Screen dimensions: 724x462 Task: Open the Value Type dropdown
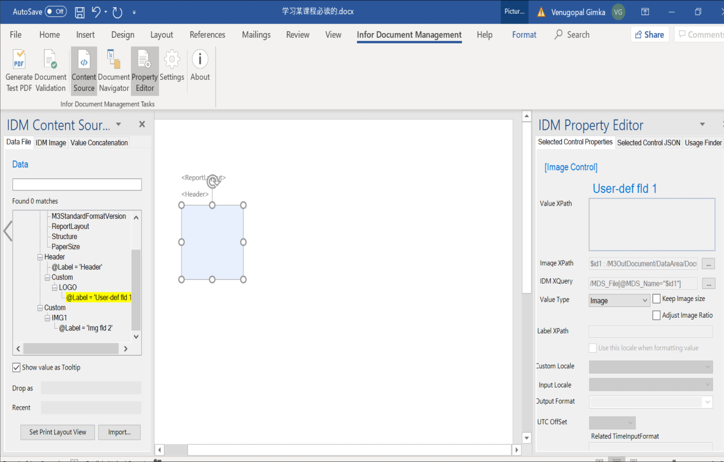pyautogui.click(x=645, y=300)
